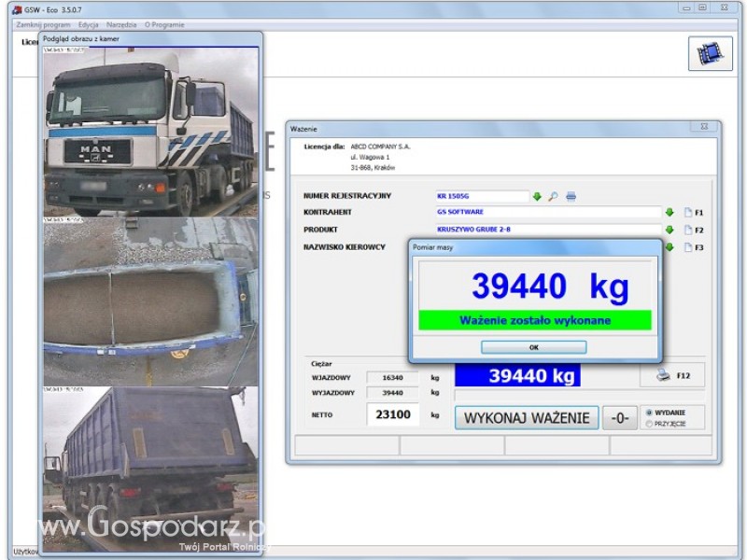
Task: Open the Edycja menu
Action: tap(89, 24)
